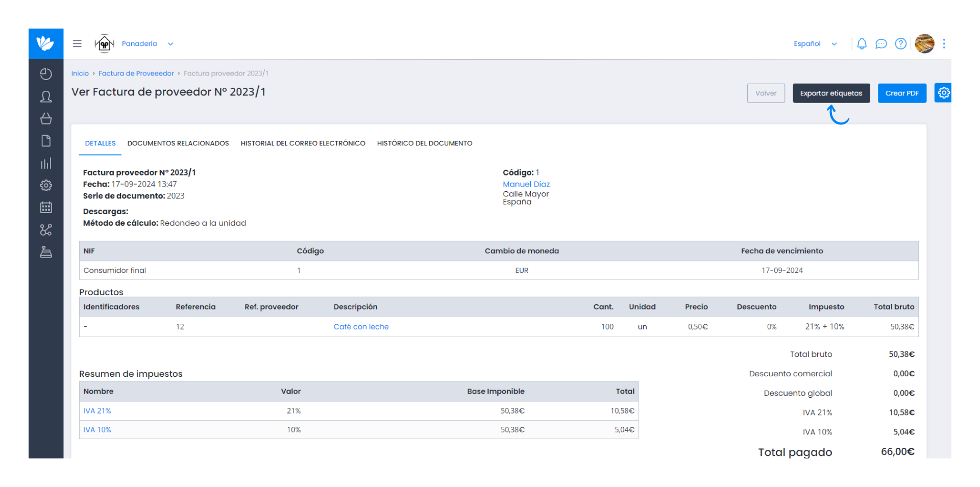Click the Método de cálculo label

point(120,223)
